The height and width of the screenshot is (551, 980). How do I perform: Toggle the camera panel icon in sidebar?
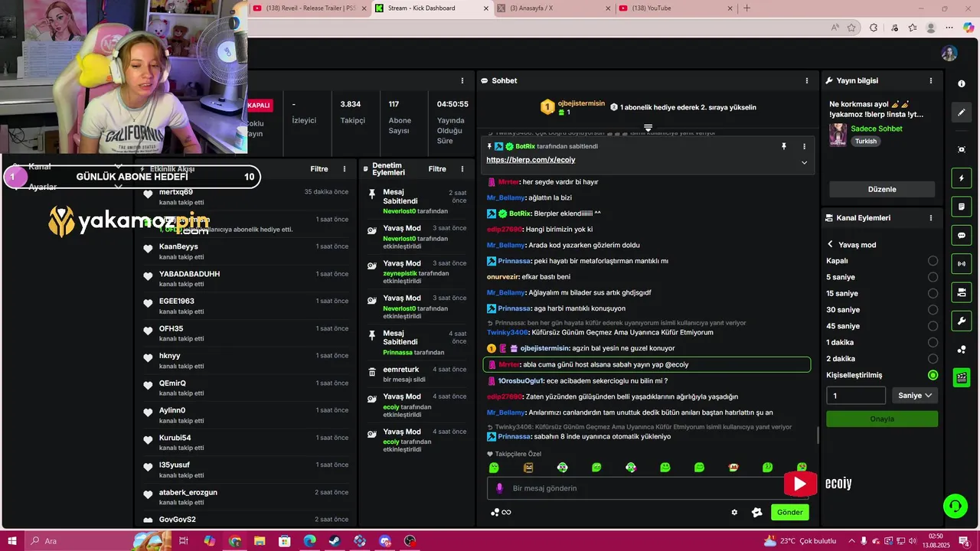(962, 292)
